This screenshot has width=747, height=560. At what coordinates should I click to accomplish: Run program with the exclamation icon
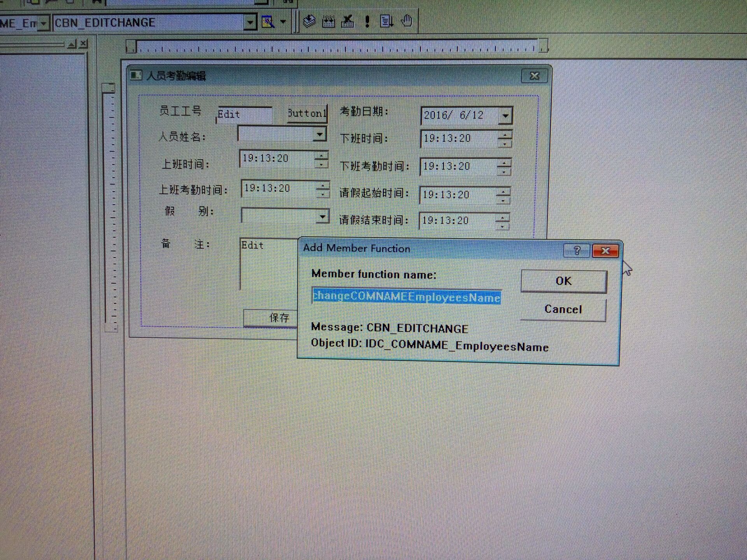pyautogui.click(x=367, y=21)
